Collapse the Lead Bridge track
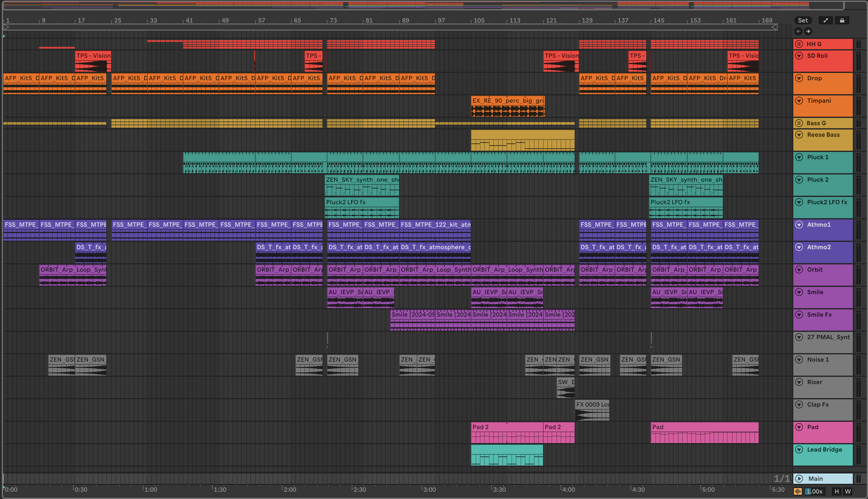 799,449
